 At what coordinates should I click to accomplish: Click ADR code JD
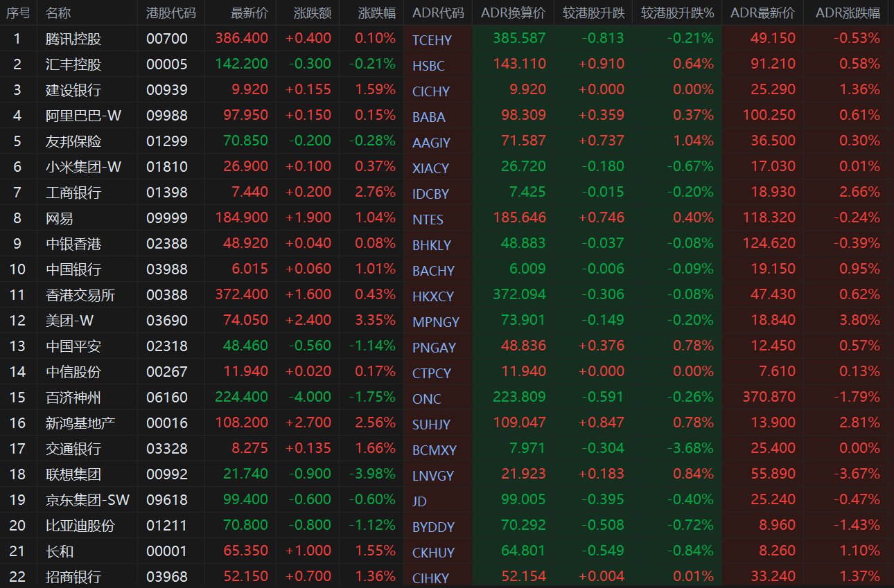tap(419, 501)
